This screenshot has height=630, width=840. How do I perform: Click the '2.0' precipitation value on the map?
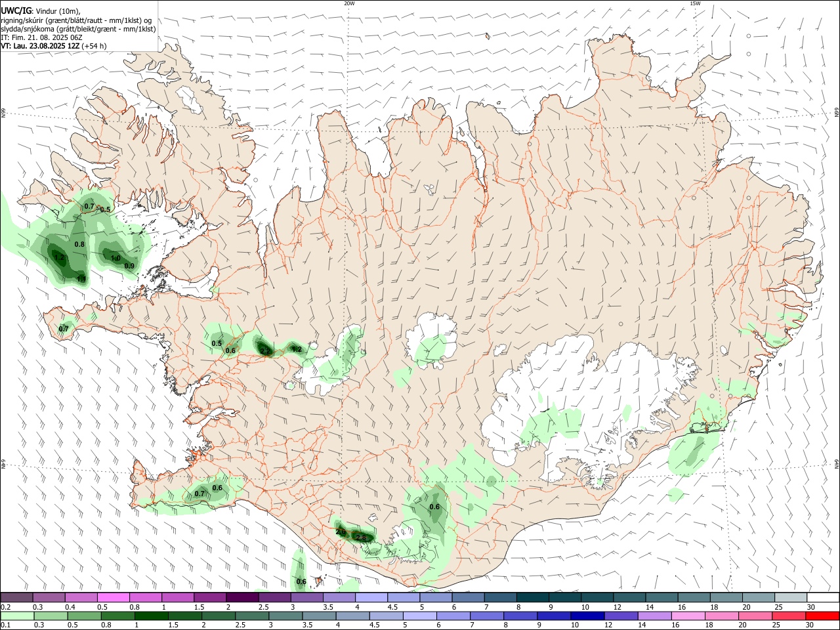coord(341,532)
